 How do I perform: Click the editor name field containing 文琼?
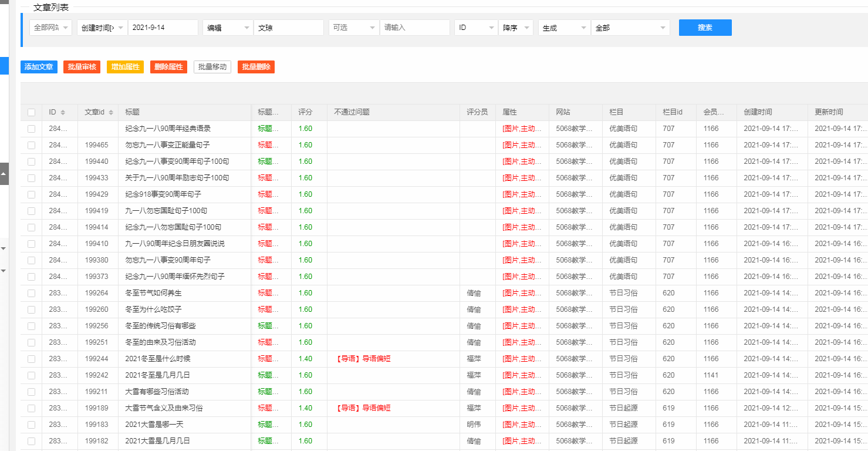click(x=289, y=28)
